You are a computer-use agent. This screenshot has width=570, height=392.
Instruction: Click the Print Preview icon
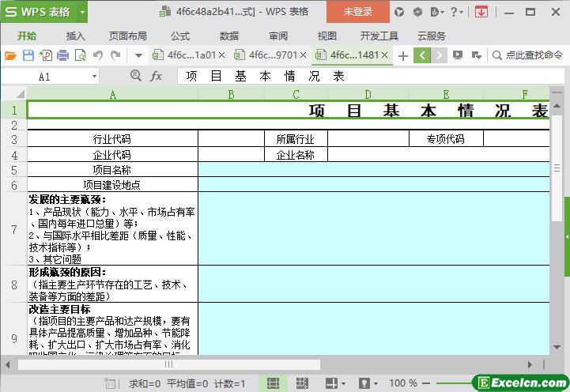tap(80, 55)
